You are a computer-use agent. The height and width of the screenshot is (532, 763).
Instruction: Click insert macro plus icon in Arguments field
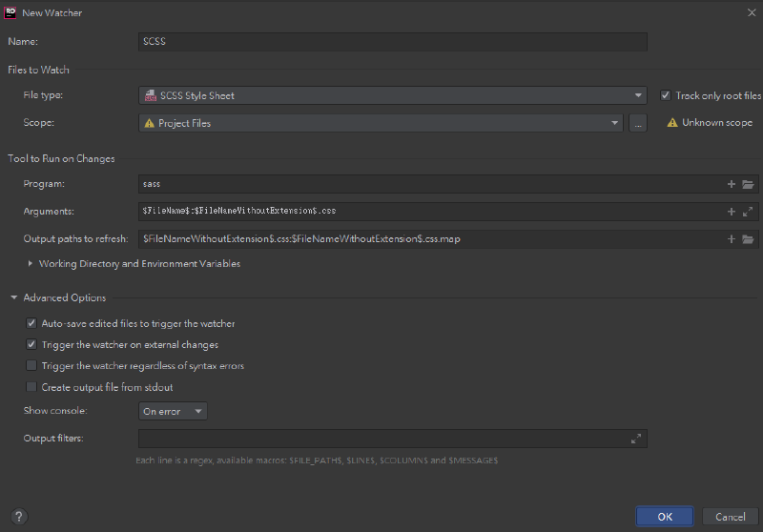click(x=732, y=211)
